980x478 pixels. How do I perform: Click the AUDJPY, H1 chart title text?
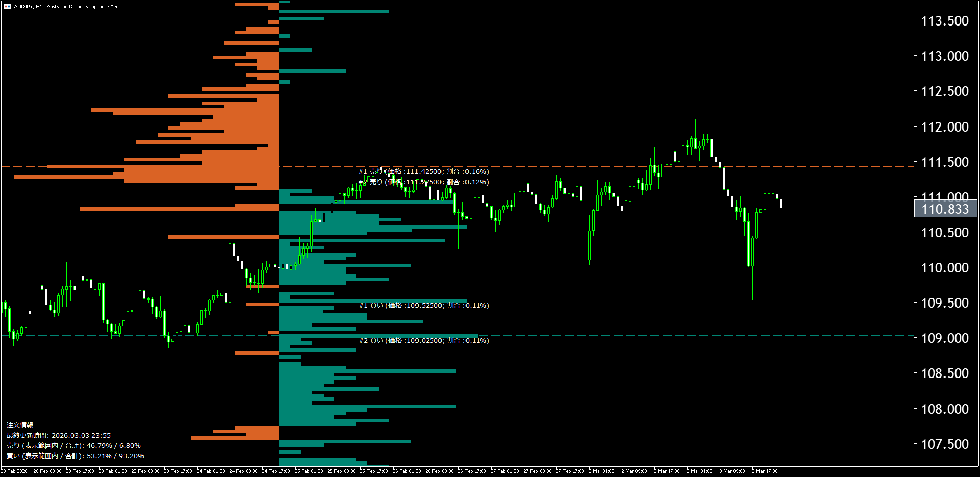[66, 7]
